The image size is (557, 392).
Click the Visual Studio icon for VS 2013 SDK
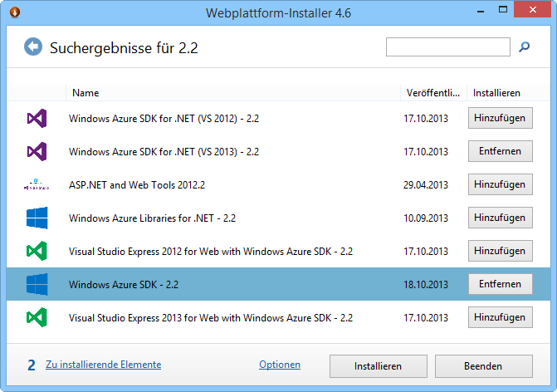tap(37, 151)
